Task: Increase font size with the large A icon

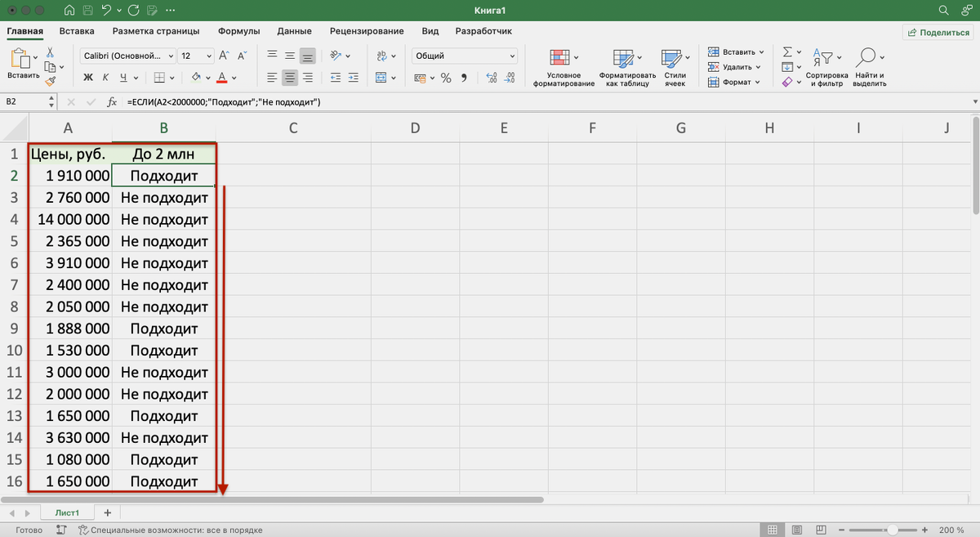Action: [224, 56]
